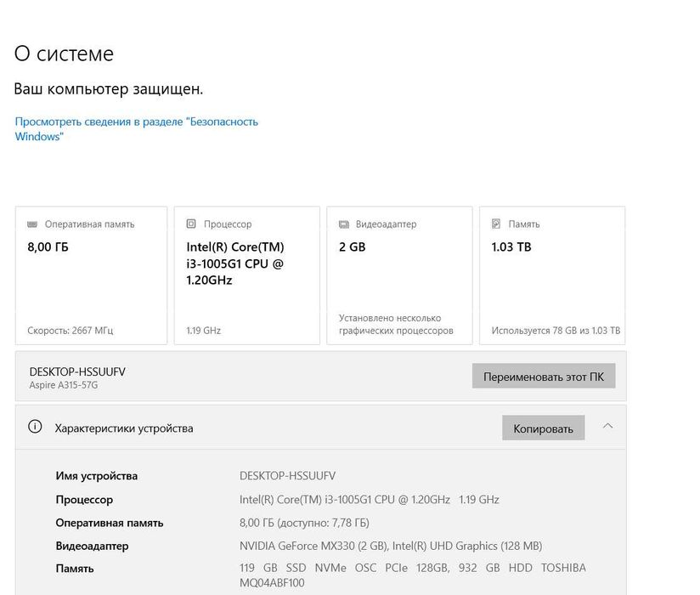Click the 1.19 GHz text in processor card

[x=204, y=331]
